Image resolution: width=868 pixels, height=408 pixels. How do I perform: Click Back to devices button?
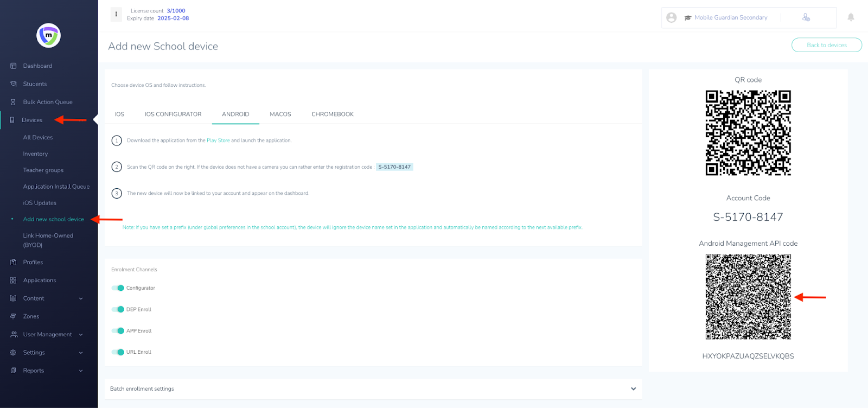point(827,45)
